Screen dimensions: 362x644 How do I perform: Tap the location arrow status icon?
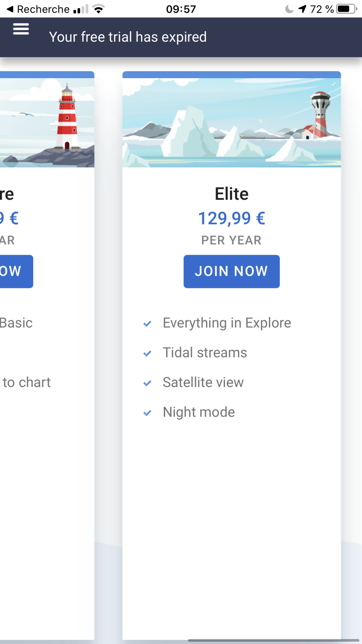point(302,9)
